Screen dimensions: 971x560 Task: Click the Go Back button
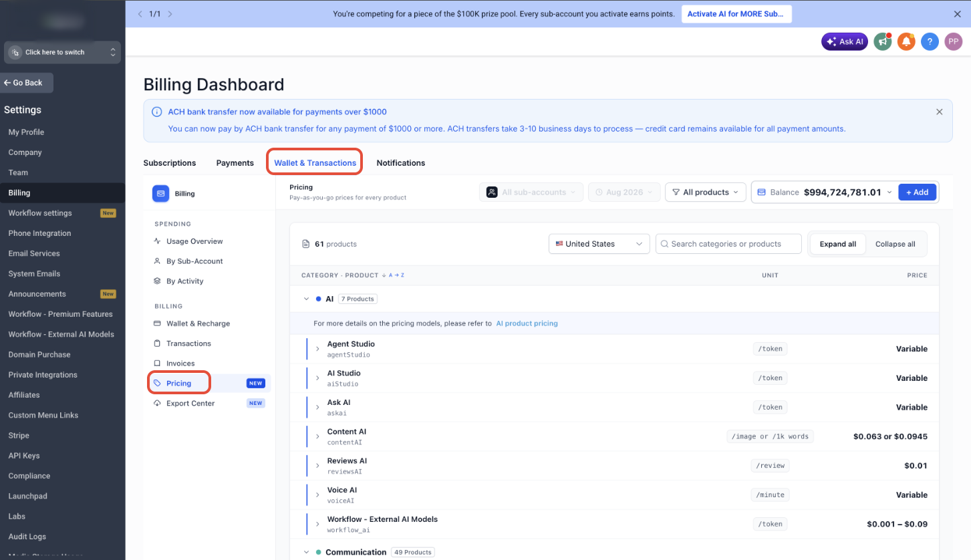pos(26,83)
